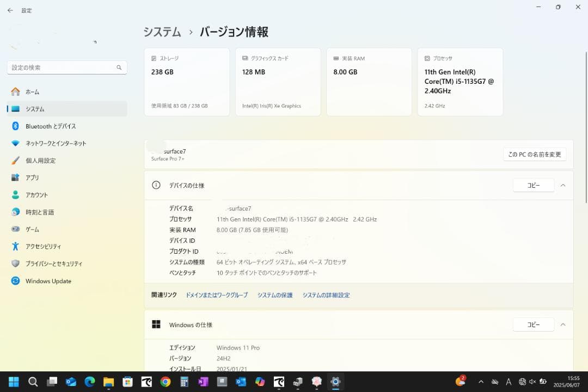Viewport: 588px width, 392px height.
Task: Launch Google Chrome from the taskbar
Action: click(166, 382)
